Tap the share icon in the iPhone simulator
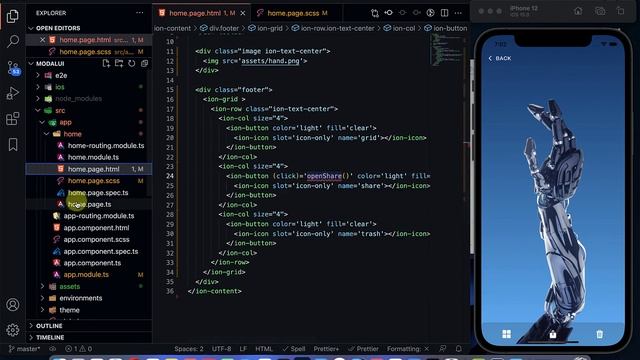 point(553,334)
